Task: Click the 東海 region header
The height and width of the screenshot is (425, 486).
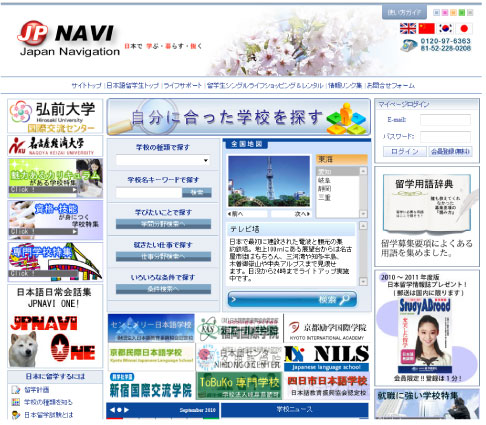Action: (x=341, y=159)
